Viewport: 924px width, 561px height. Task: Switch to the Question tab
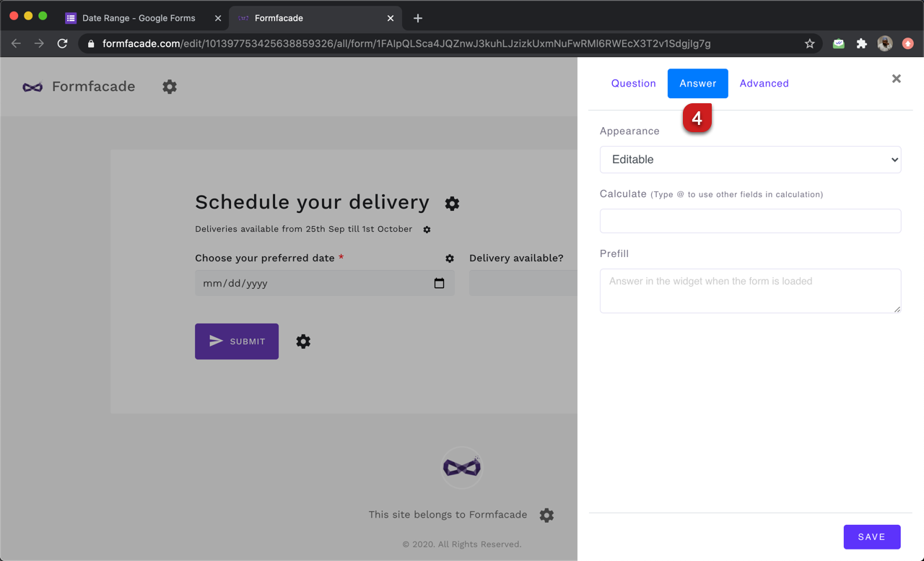click(633, 83)
